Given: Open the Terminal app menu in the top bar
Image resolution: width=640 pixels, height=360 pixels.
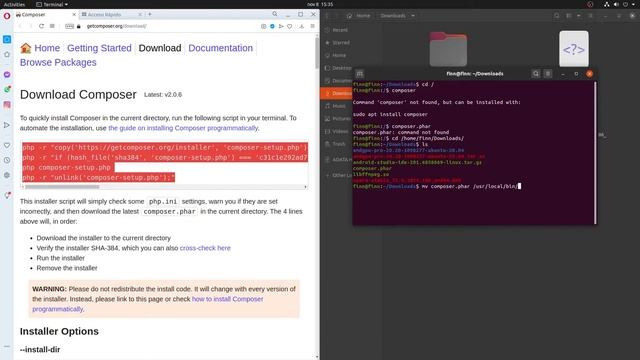Looking at the screenshot, I should (x=52, y=4).
